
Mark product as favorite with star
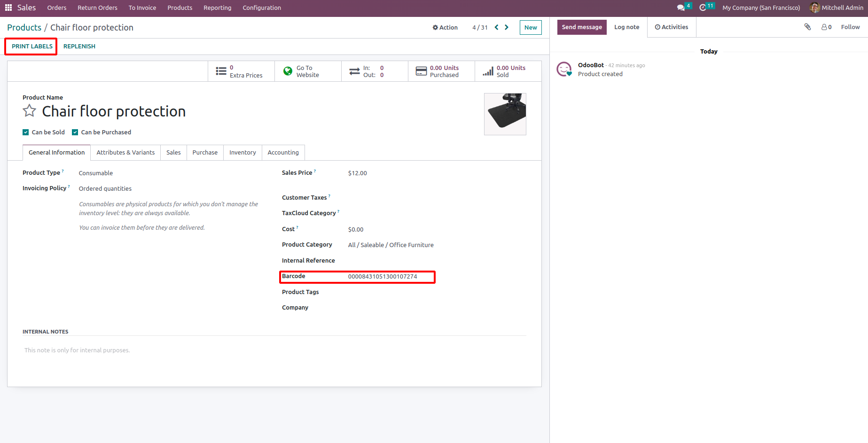(30, 111)
